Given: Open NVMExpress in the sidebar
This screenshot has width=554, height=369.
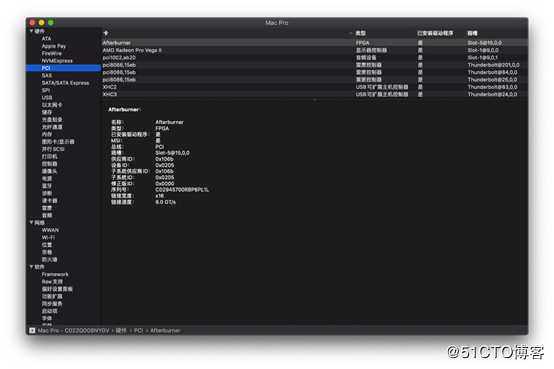Looking at the screenshot, I should pos(57,61).
